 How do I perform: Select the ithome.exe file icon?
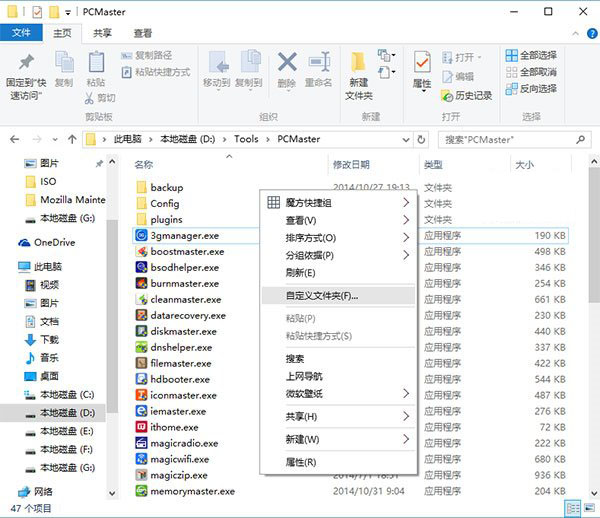coord(142,427)
